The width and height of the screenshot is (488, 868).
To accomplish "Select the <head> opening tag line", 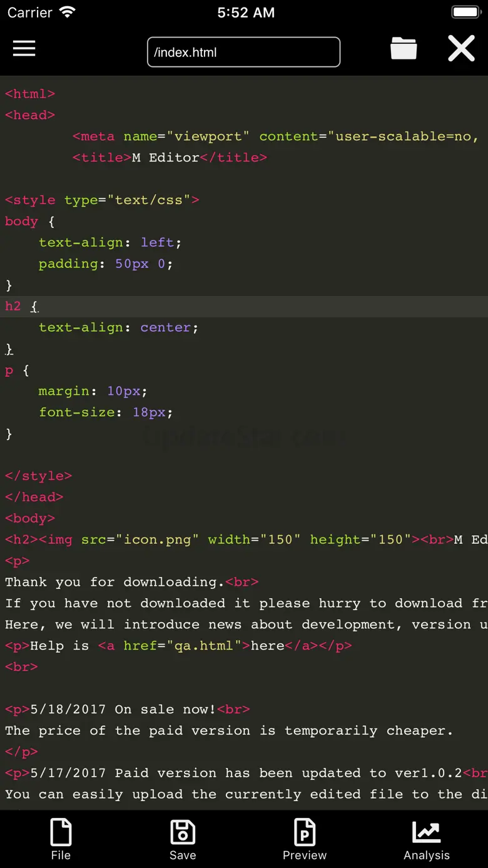I will [x=30, y=115].
